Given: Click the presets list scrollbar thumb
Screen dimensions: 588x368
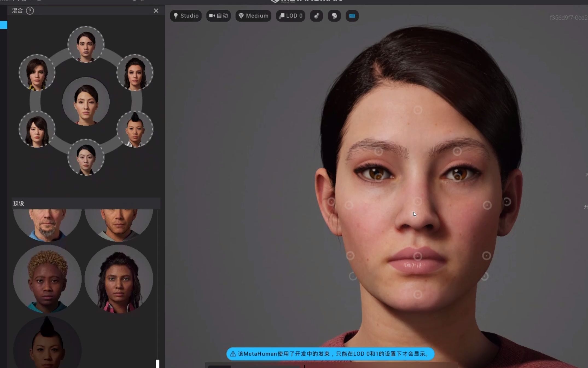Looking at the screenshot, I should coord(158,364).
